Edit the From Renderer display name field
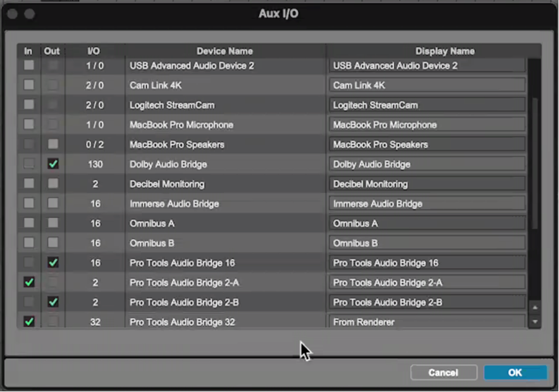 tap(427, 322)
